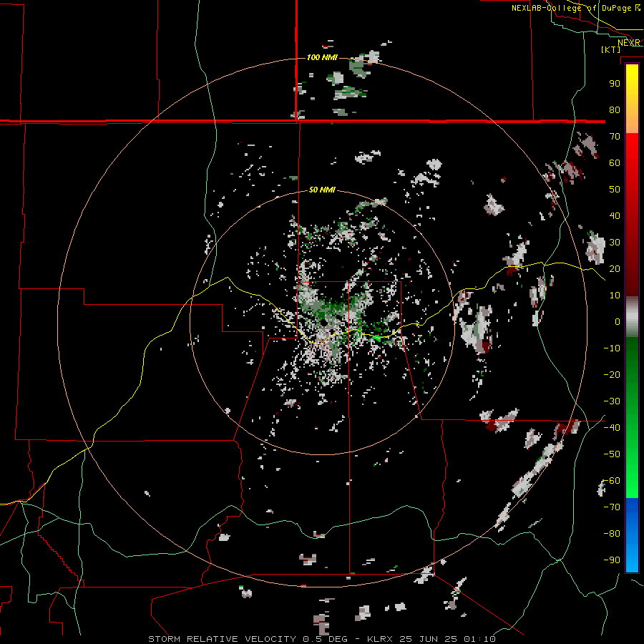
Task: Click the -10 scale value
Action: [612, 348]
